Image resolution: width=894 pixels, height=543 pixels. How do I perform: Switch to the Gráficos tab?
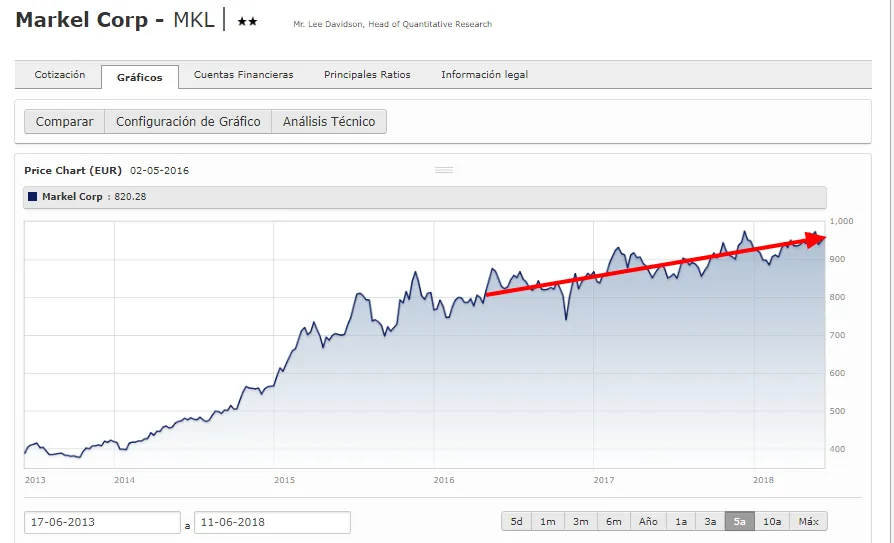tap(139, 77)
